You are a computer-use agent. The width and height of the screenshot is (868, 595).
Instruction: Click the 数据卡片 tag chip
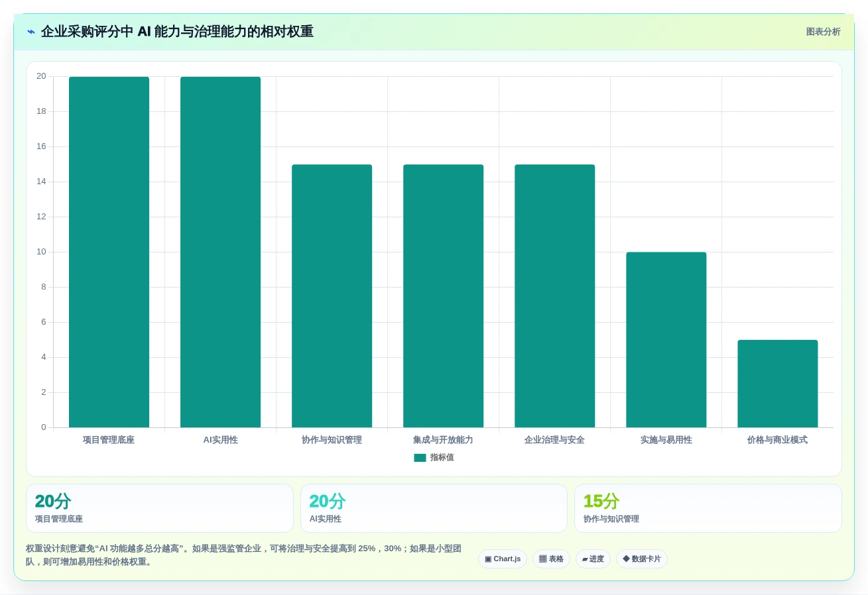point(642,559)
